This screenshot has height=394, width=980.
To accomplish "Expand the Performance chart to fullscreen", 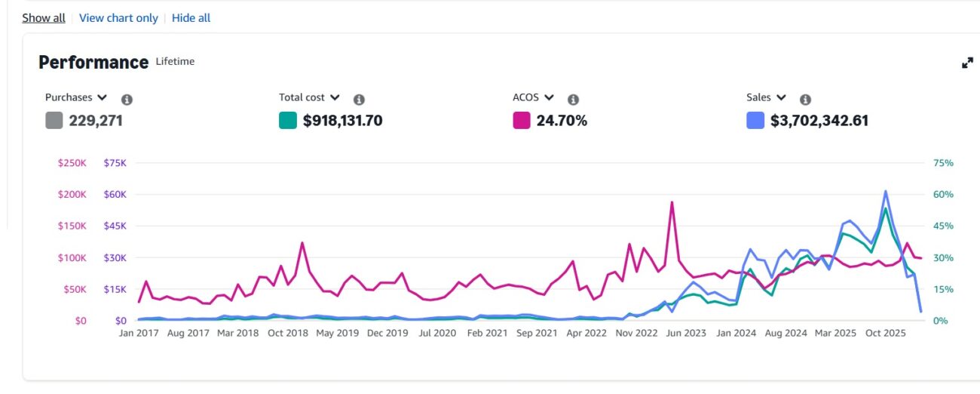I will tap(968, 63).
